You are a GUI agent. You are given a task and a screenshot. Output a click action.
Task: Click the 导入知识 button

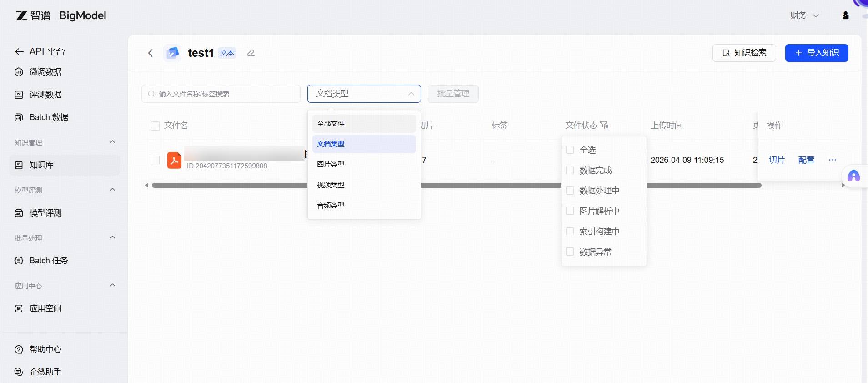[x=816, y=53]
